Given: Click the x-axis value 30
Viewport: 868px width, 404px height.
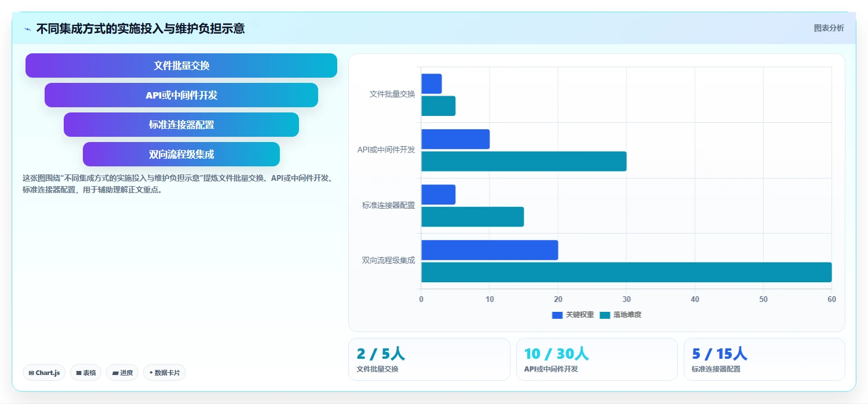Looking at the screenshot, I should tap(626, 299).
